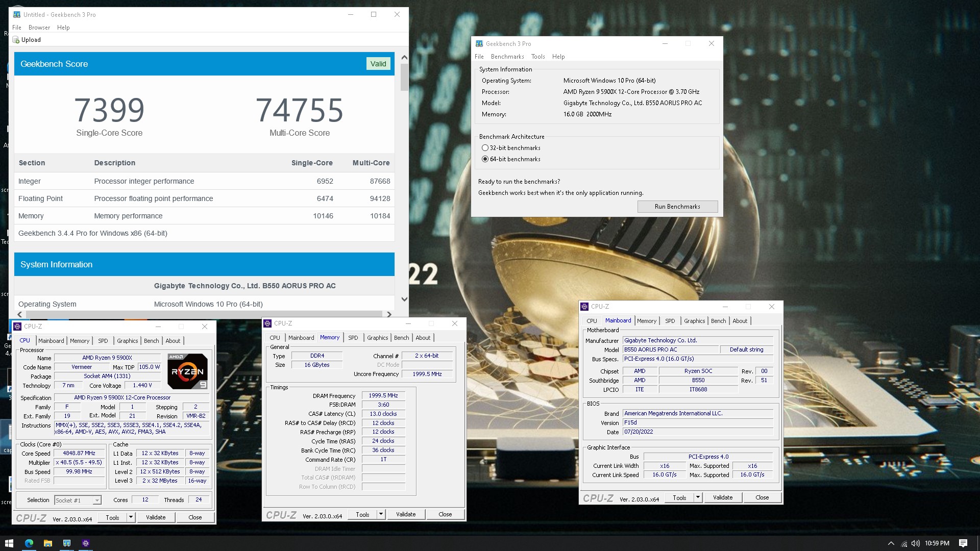Click the Floating Point row in results table
This screenshot has width=980, height=551.
204,198
